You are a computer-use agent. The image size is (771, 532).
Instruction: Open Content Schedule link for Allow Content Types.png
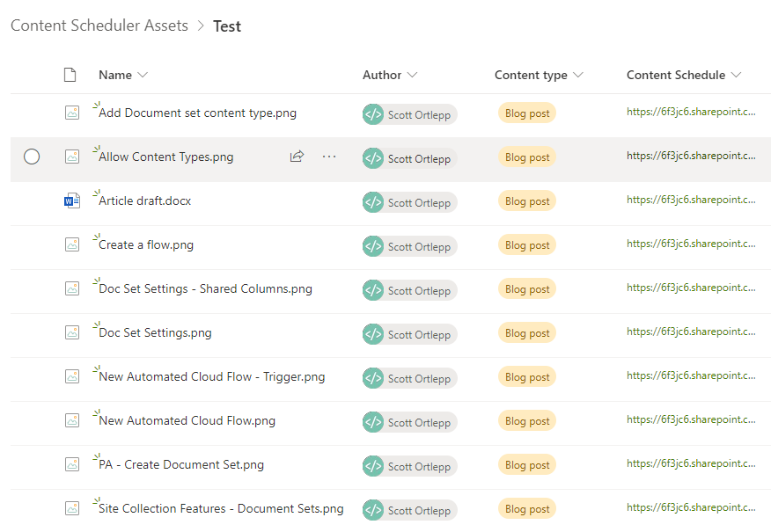point(691,156)
